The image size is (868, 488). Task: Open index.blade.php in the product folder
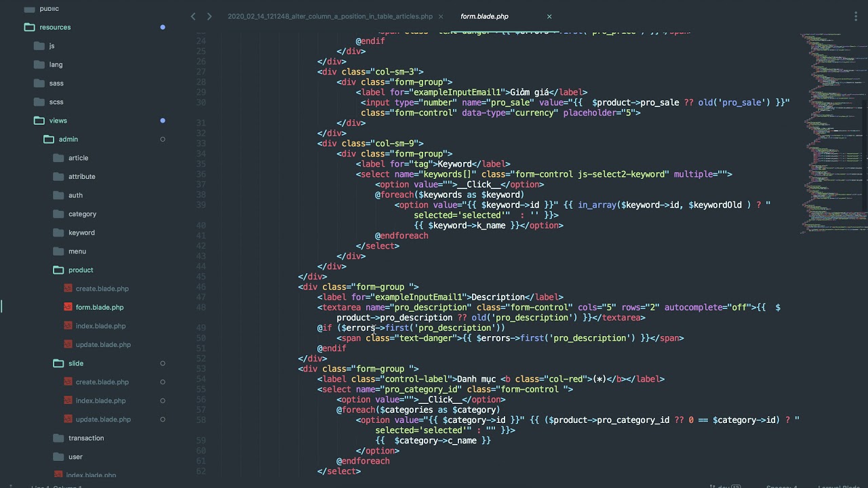101,326
